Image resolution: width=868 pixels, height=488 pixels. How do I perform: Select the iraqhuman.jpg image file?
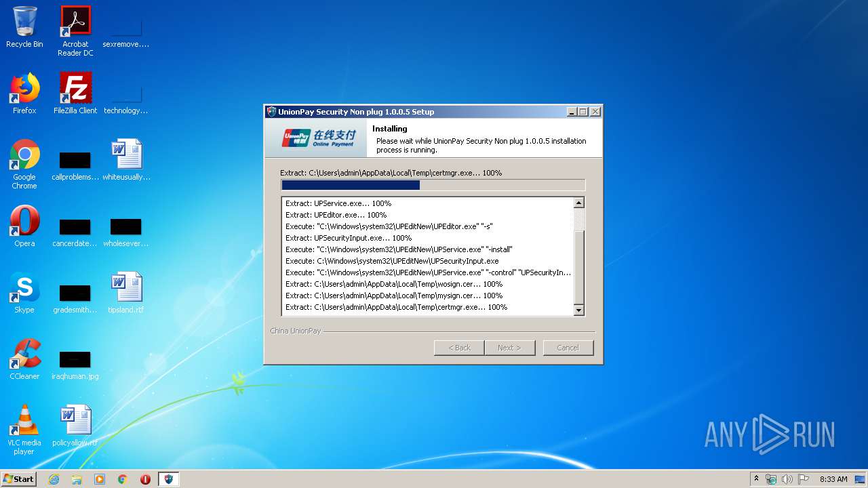75,363
